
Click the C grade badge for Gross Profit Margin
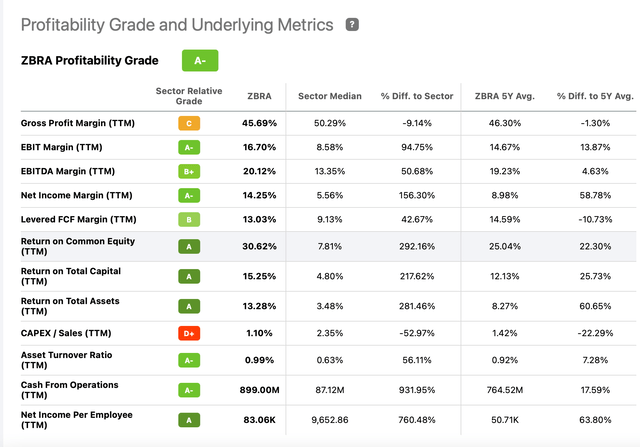pyautogui.click(x=188, y=123)
